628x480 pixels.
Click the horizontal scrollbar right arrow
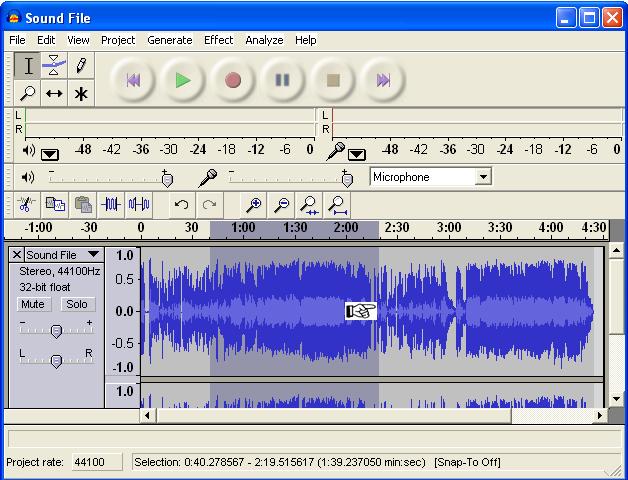click(x=600, y=415)
